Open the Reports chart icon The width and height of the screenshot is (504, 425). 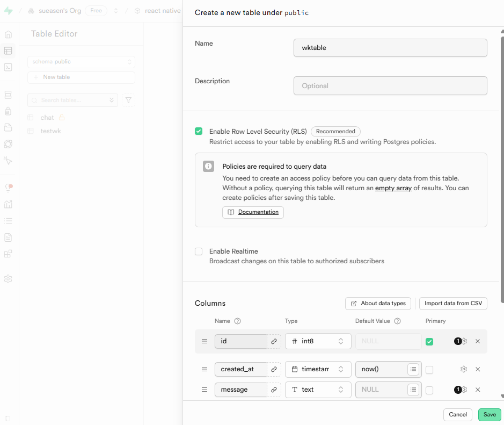tap(8, 204)
